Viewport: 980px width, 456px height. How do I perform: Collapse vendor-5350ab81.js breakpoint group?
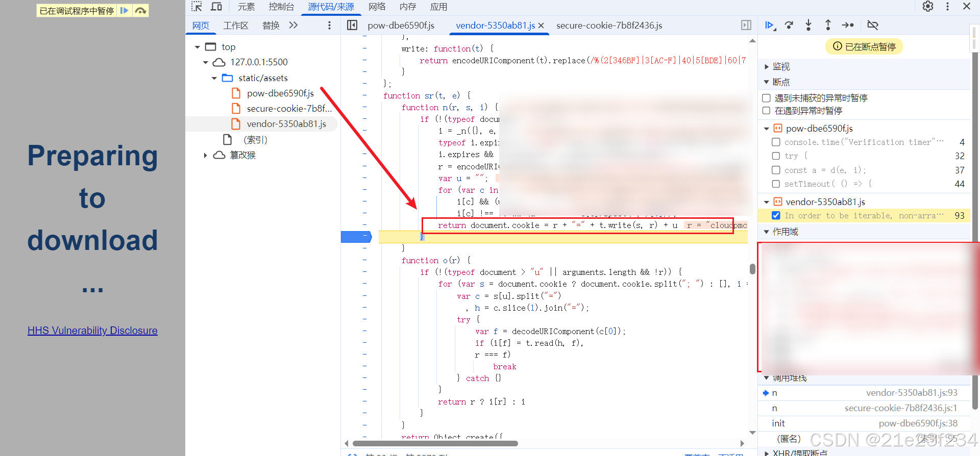pos(766,202)
